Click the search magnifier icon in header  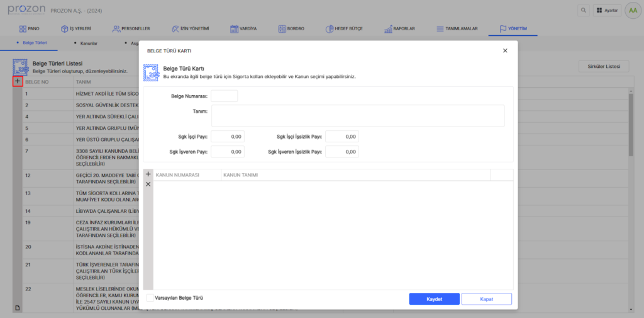[584, 11]
